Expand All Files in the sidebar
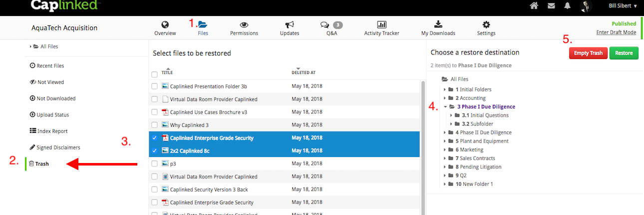 (x=30, y=46)
